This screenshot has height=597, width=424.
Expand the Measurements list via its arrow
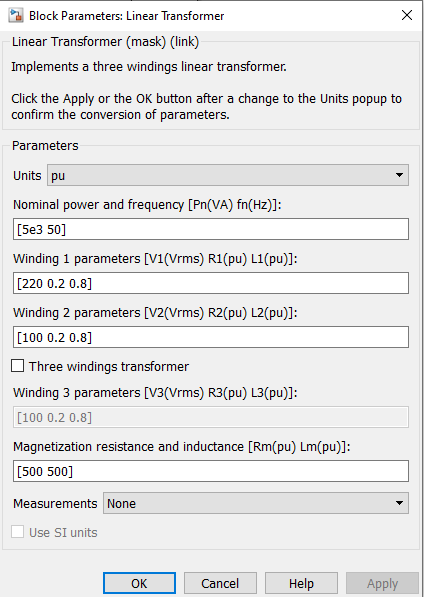click(399, 503)
